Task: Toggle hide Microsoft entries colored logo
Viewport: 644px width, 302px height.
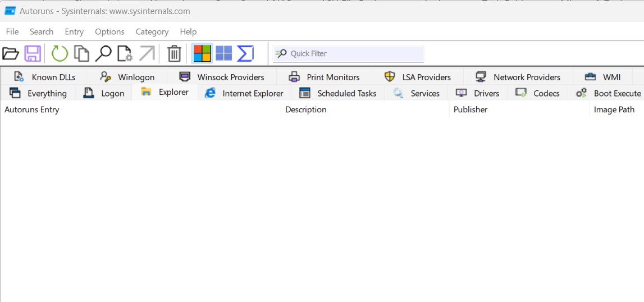Action: 202,53
